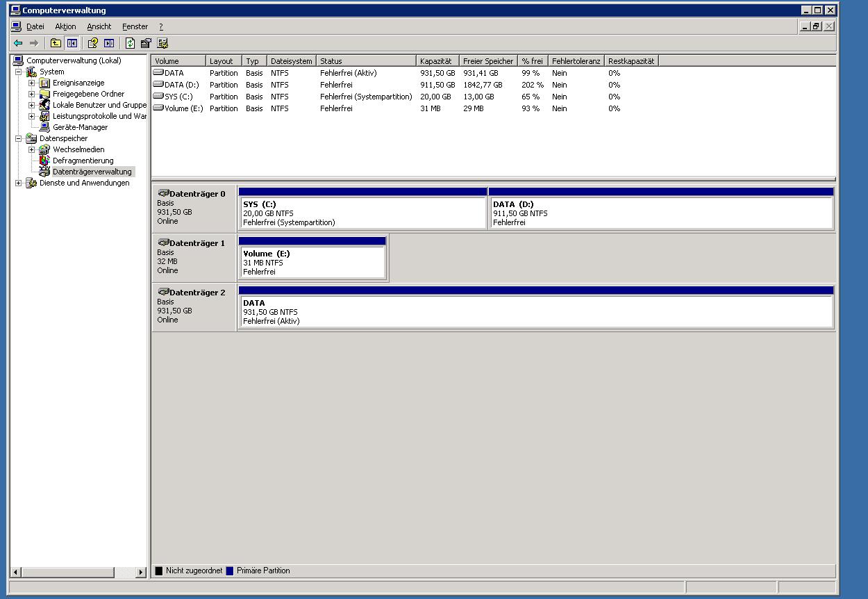Viewport: 868px width, 599px height.
Task: Click the Geräte-Manager icon
Action: click(x=44, y=127)
